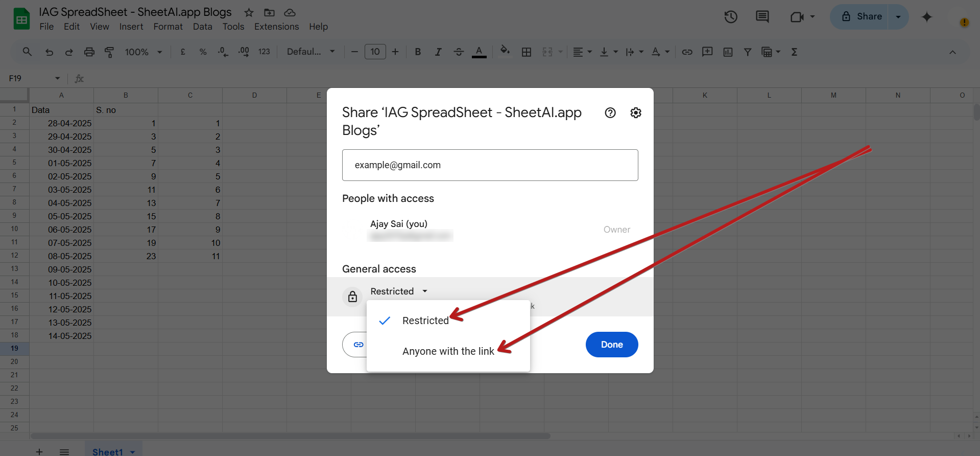Image resolution: width=980 pixels, height=456 pixels.
Task: Click the add people email field
Action: coord(490,165)
